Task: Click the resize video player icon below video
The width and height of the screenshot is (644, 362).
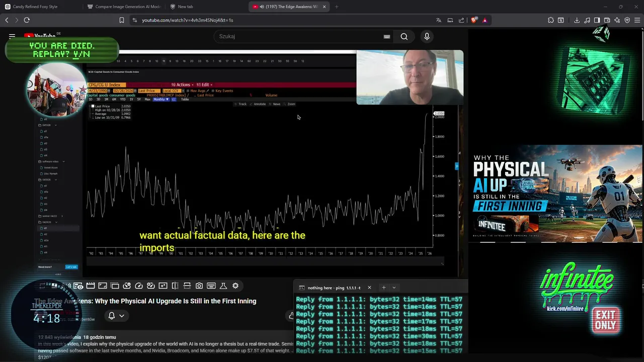Action: 103,286
